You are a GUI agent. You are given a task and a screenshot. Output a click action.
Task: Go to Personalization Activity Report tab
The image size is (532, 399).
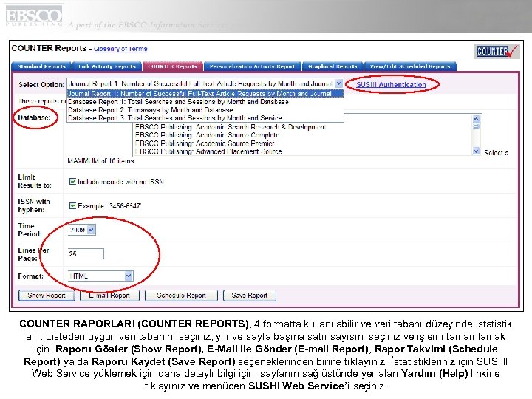252,66
